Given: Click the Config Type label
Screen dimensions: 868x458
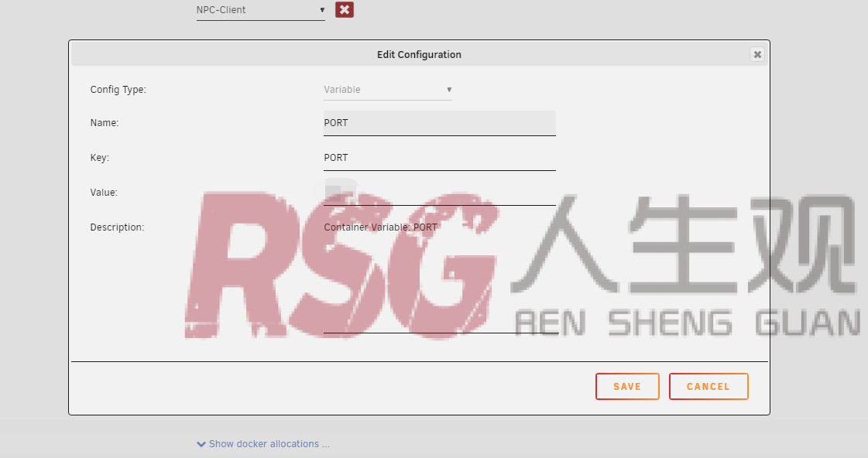Looking at the screenshot, I should point(118,90).
